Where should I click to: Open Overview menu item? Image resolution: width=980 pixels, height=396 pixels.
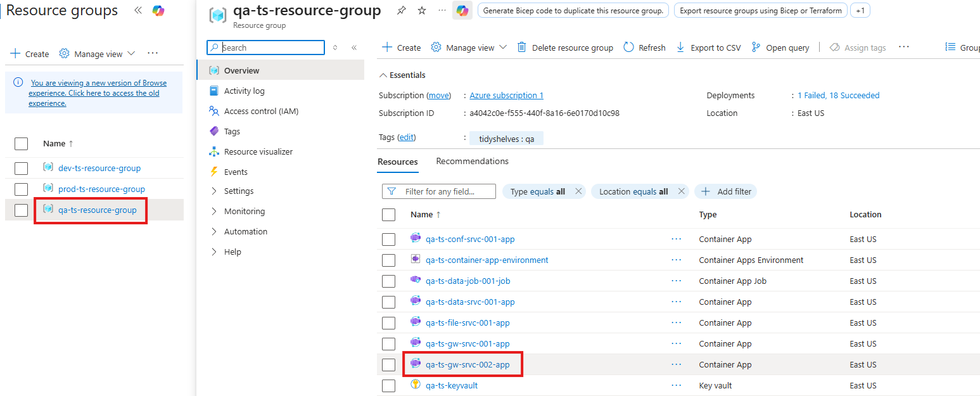(x=280, y=70)
